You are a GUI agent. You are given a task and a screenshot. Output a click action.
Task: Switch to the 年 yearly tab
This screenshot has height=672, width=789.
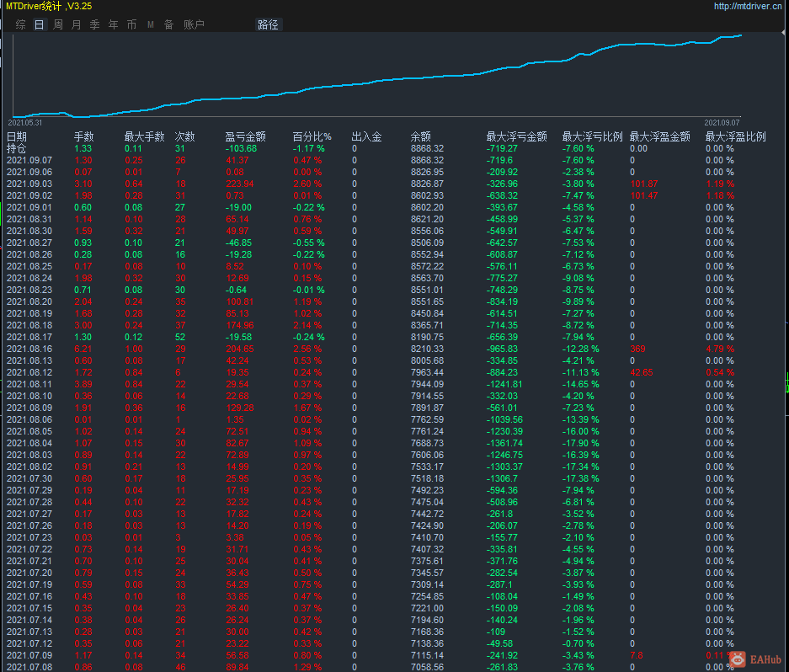click(113, 24)
